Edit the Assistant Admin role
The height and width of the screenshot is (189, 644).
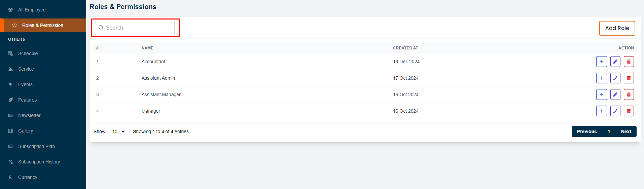coord(615,78)
